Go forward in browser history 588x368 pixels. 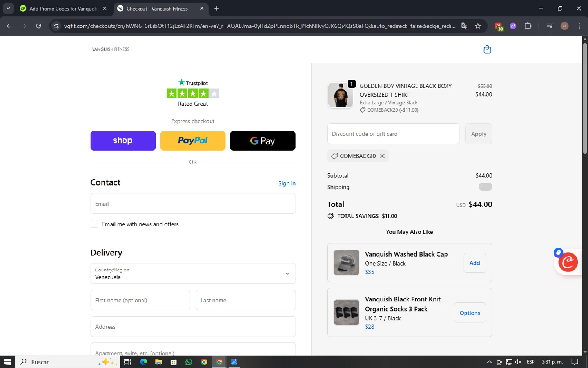click(x=24, y=26)
